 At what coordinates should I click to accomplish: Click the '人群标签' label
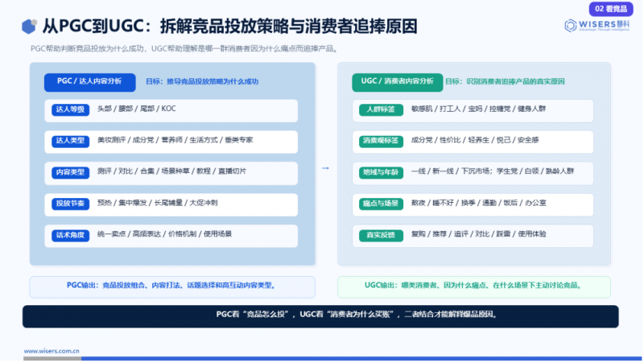(381, 109)
